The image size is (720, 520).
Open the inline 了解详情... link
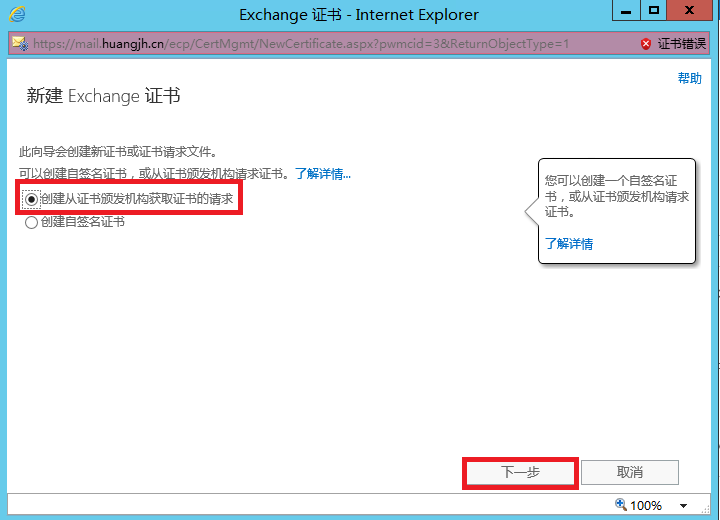tap(323, 174)
